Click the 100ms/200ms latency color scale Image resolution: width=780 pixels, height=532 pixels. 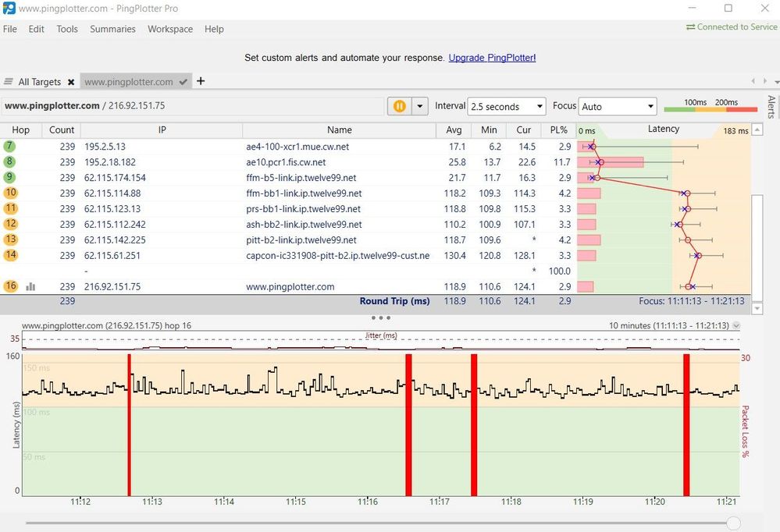(710, 107)
